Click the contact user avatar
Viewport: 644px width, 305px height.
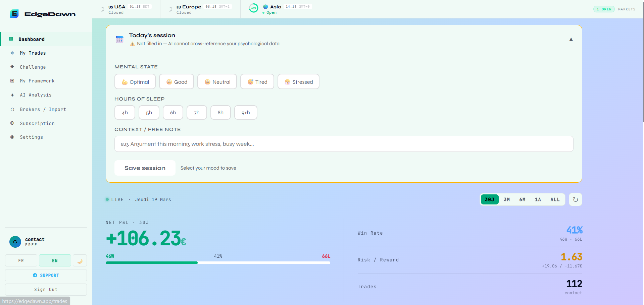click(x=15, y=242)
